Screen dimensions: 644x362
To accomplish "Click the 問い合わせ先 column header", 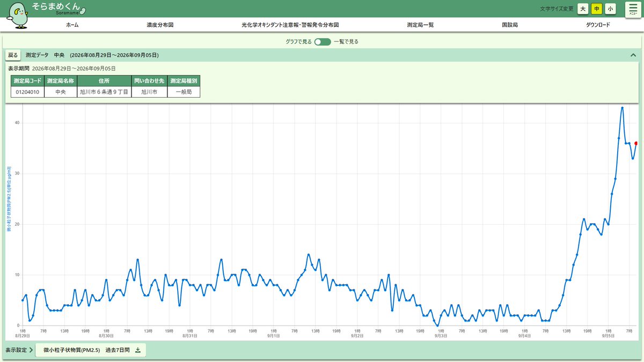I will [x=149, y=80].
